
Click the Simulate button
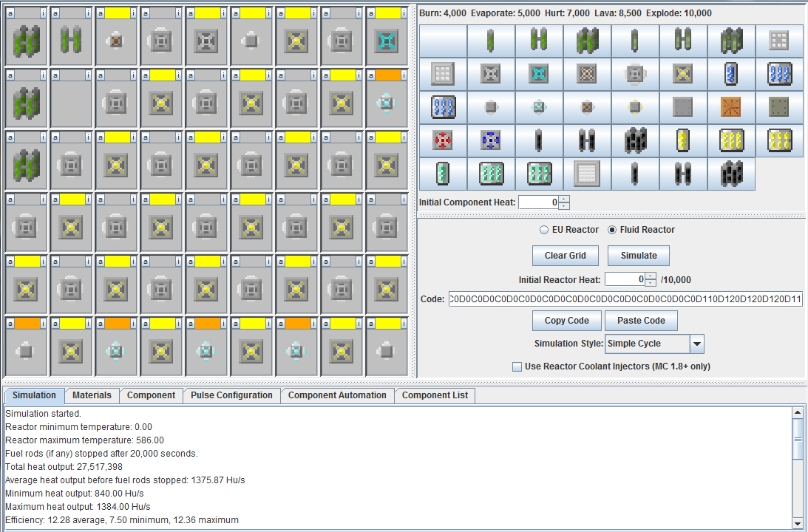point(638,256)
